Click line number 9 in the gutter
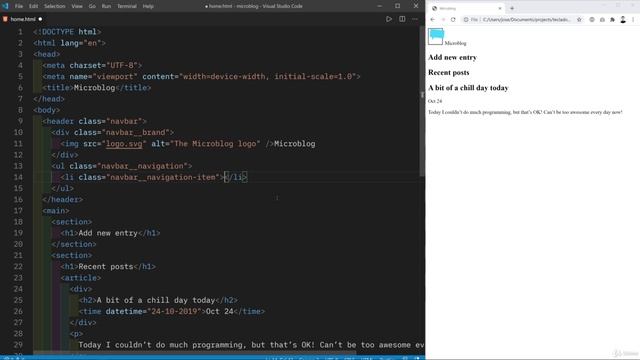The image size is (640, 360). (x=20, y=121)
